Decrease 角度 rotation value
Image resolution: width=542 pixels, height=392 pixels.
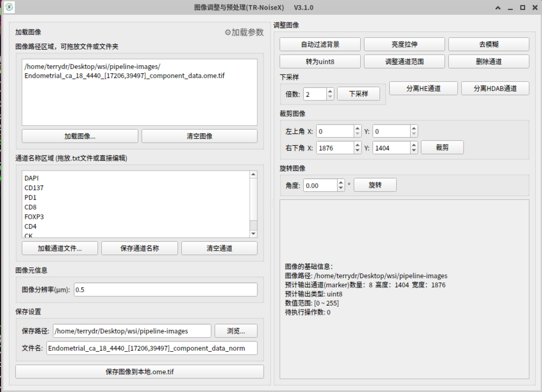pos(341,188)
